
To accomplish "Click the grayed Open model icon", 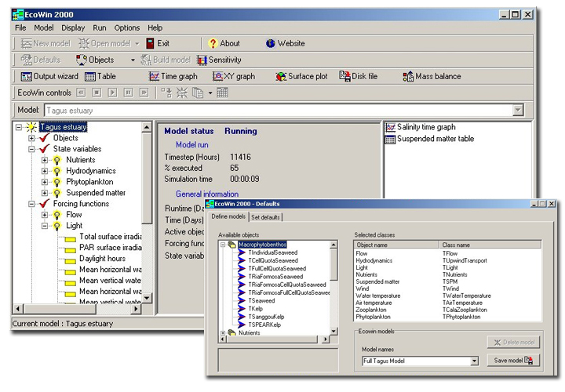I will click(84, 44).
